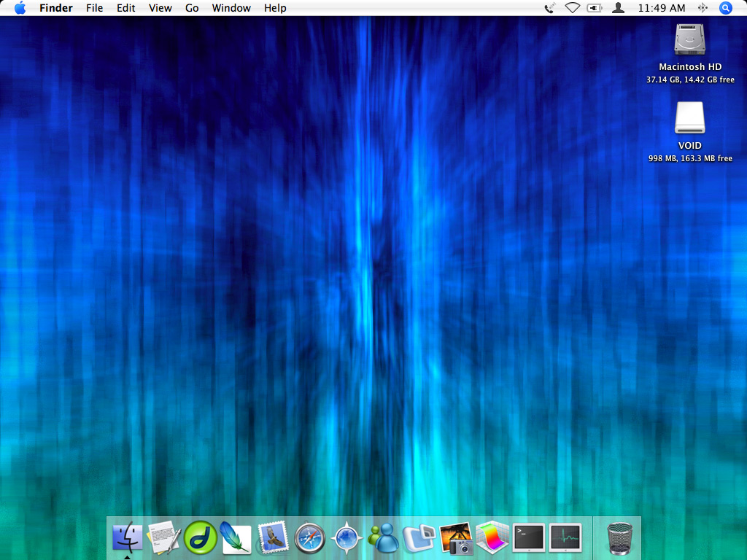
Task: Click the View menu item
Action: 160,8
